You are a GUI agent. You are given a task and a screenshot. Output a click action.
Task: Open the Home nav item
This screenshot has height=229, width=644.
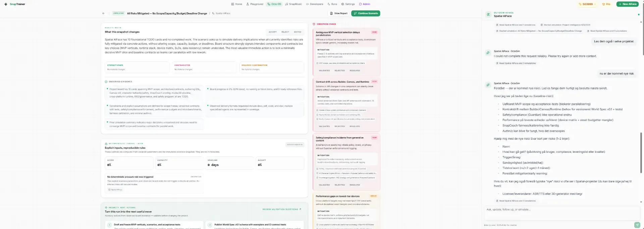236,4
